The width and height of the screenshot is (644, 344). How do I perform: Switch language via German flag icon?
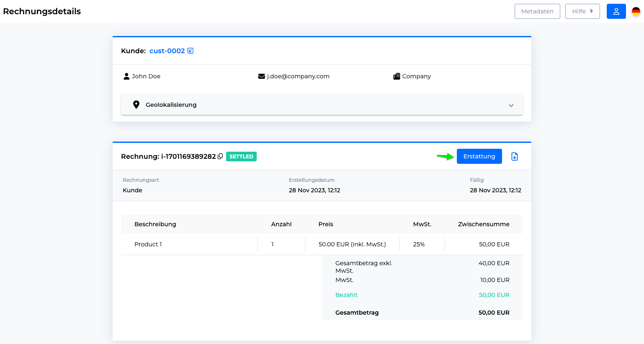pos(636,11)
